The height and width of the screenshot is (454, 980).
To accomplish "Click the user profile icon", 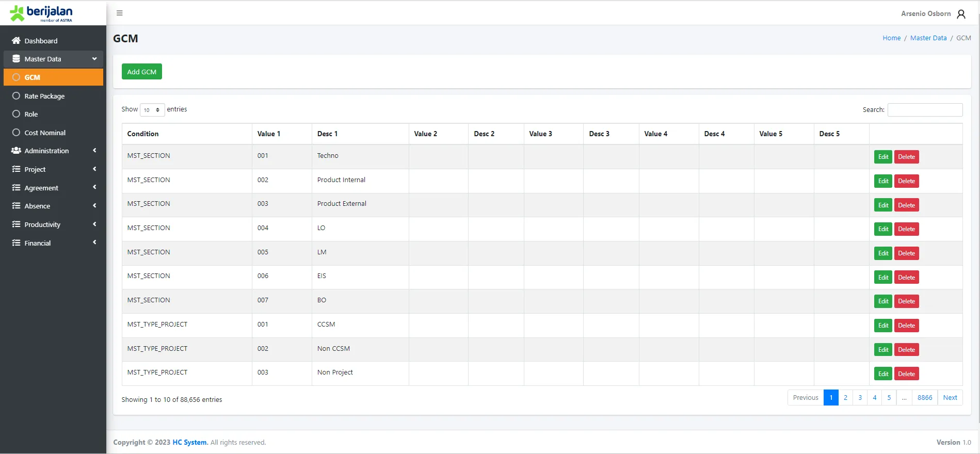I will [x=961, y=14].
